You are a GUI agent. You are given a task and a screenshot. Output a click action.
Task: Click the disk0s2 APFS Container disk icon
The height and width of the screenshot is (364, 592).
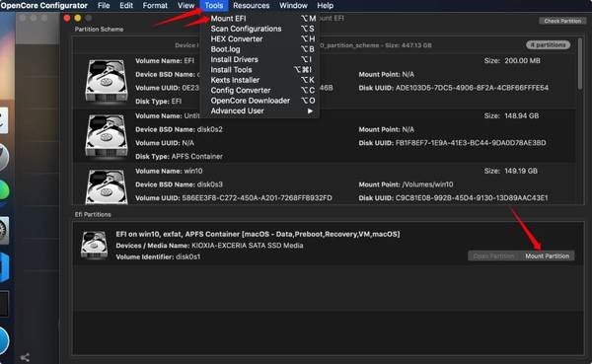click(x=107, y=135)
